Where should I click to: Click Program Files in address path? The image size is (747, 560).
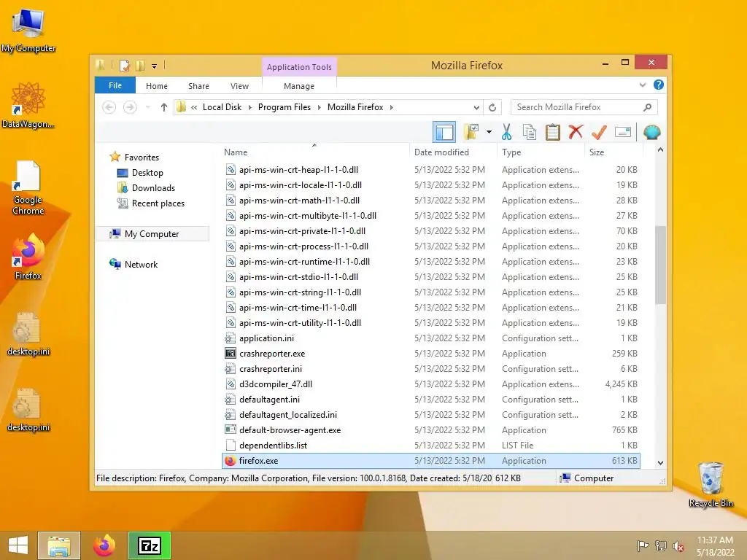point(285,107)
